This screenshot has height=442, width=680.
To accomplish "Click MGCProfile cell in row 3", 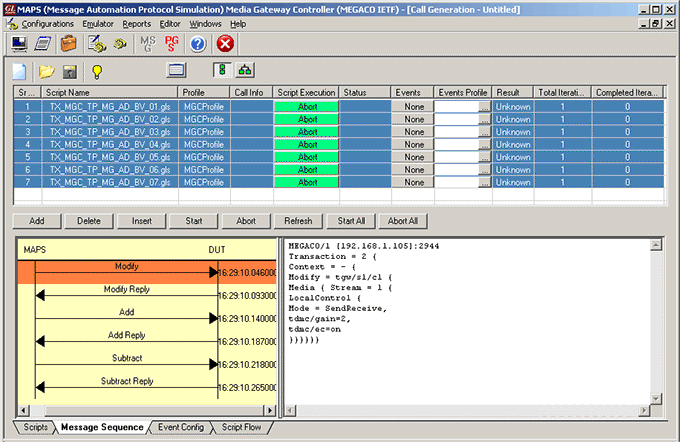I will coord(204,132).
